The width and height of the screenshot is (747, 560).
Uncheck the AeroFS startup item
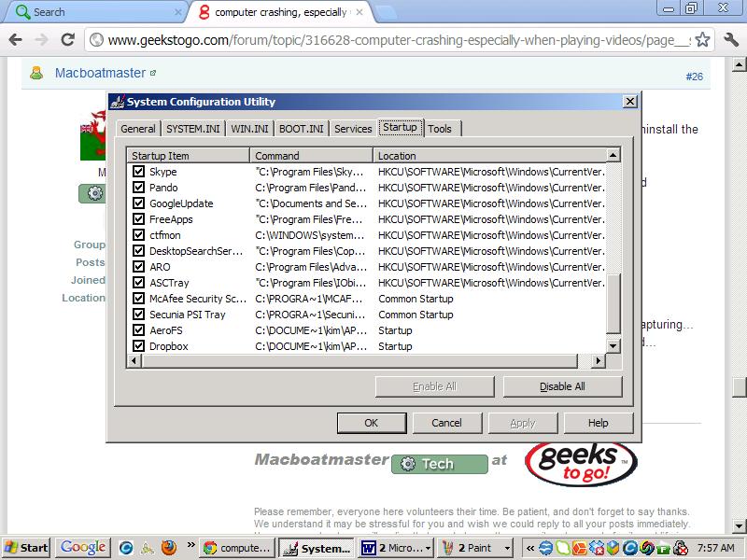[x=138, y=330]
